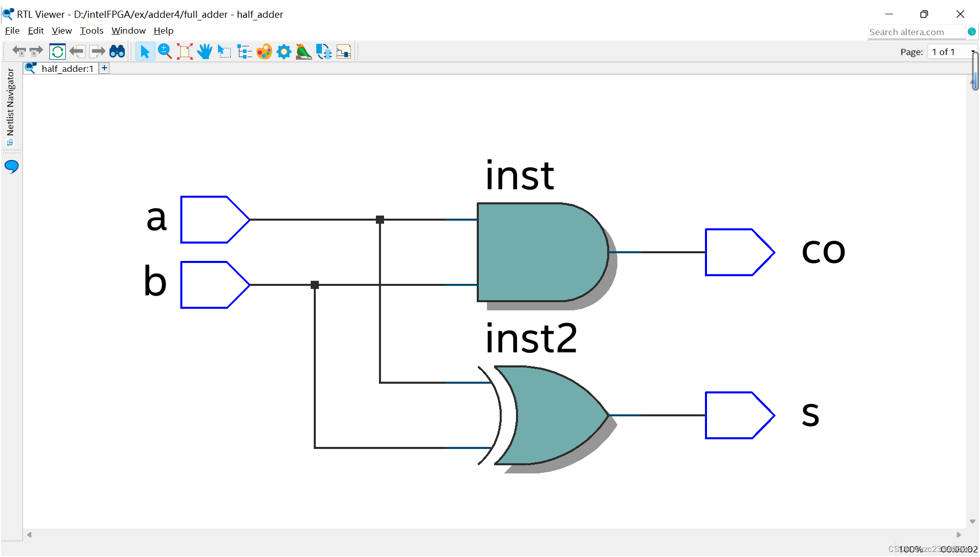Go back in view history
The image size is (980, 557).
click(x=19, y=51)
